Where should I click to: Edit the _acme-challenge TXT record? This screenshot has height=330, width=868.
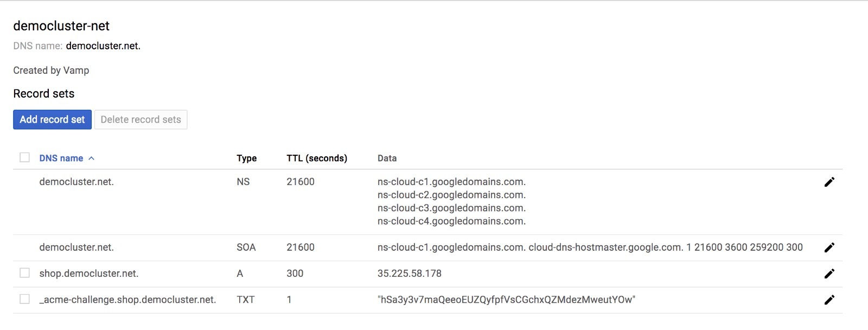829,300
